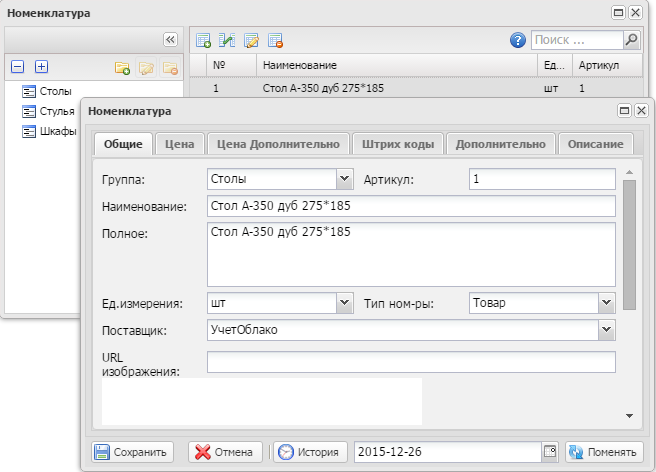This screenshot has height=472, width=656.
Task: Open the Цена Дополнительно tab
Action: pyautogui.click(x=278, y=144)
